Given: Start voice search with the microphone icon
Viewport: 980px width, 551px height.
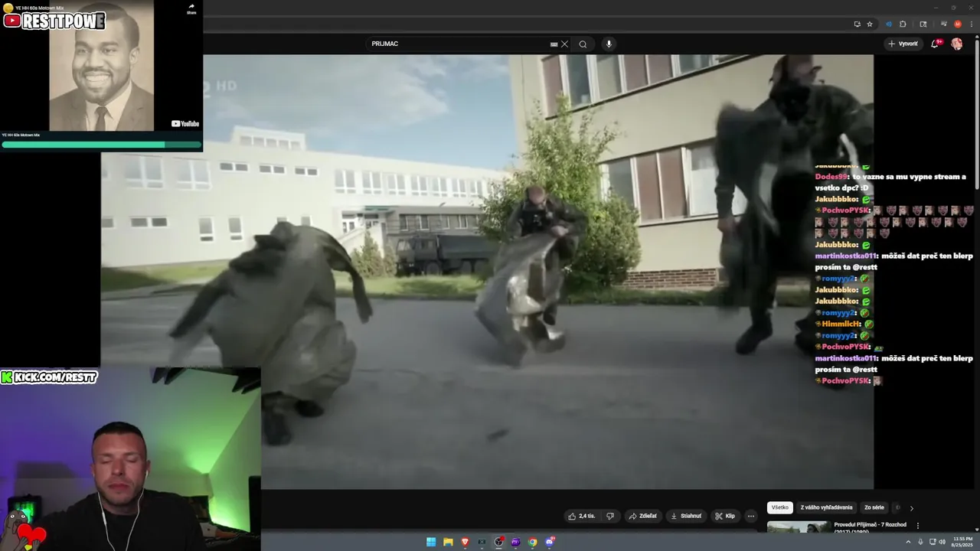Looking at the screenshot, I should point(609,44).
